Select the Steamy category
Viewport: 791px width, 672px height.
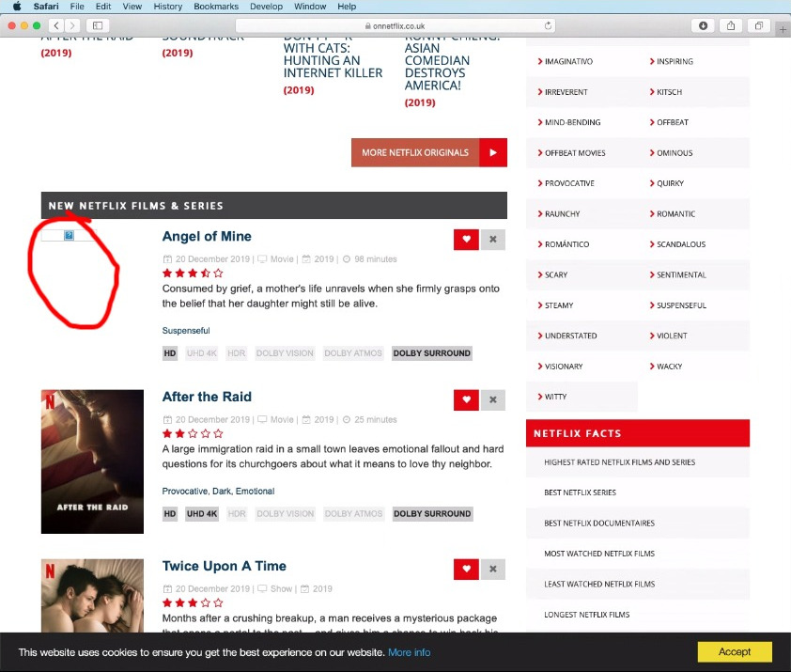click(559, 305)
